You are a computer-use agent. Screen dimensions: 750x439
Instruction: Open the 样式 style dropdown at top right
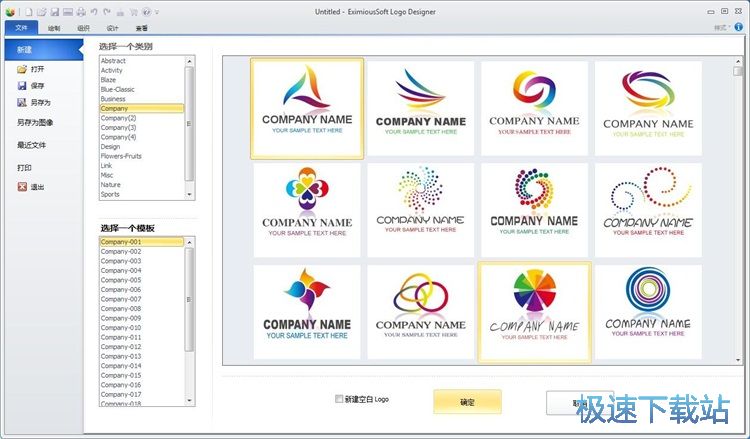722,28
